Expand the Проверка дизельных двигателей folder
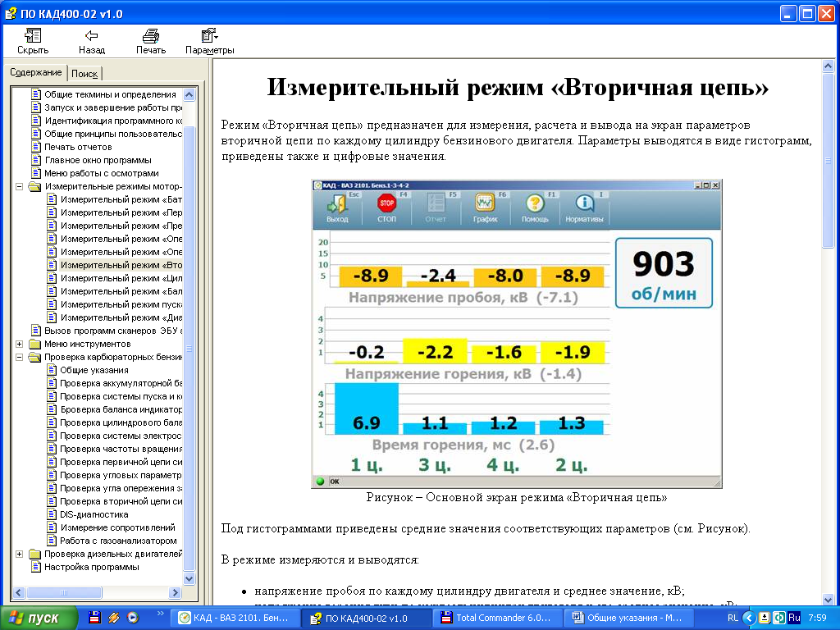Screen dimensions: 840x630 (x=20, y=554)
